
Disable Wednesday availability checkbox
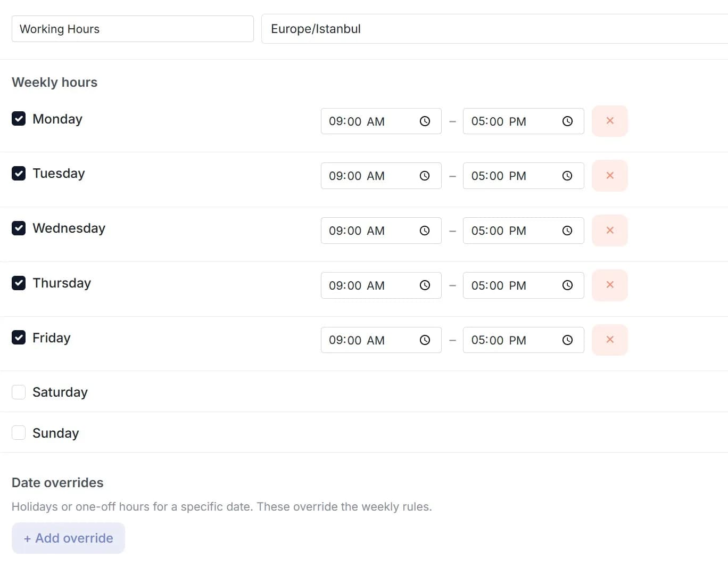click(x=19, y=228)
